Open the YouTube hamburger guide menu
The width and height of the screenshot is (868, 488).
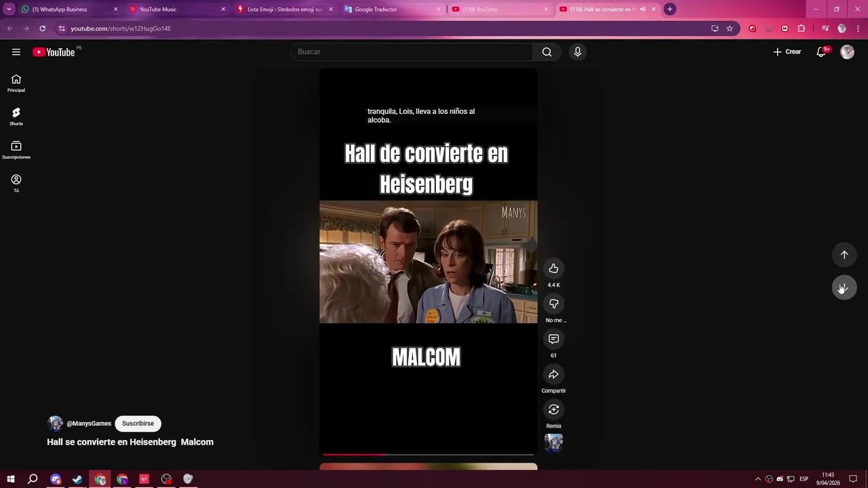tap(16, 52)
